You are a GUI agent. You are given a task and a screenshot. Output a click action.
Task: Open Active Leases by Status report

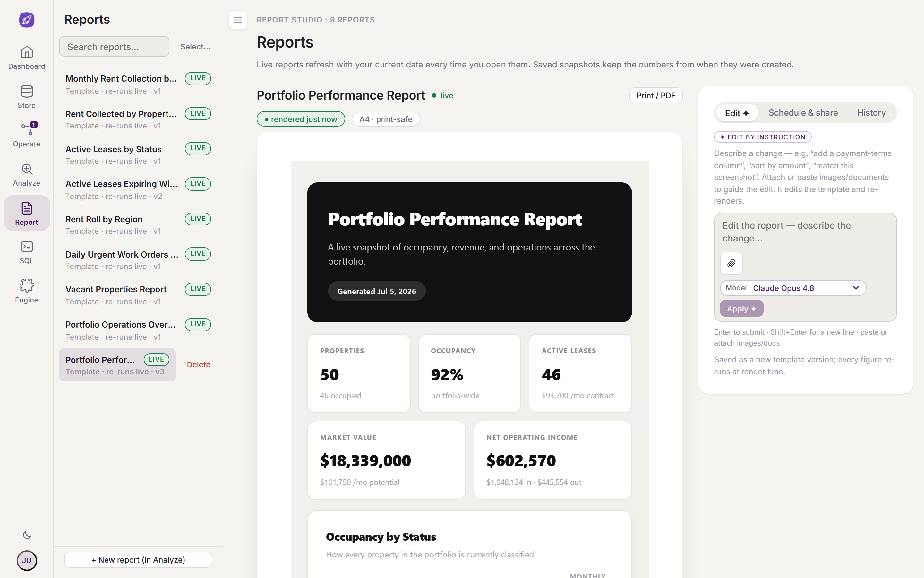click(x=138, y=154)
